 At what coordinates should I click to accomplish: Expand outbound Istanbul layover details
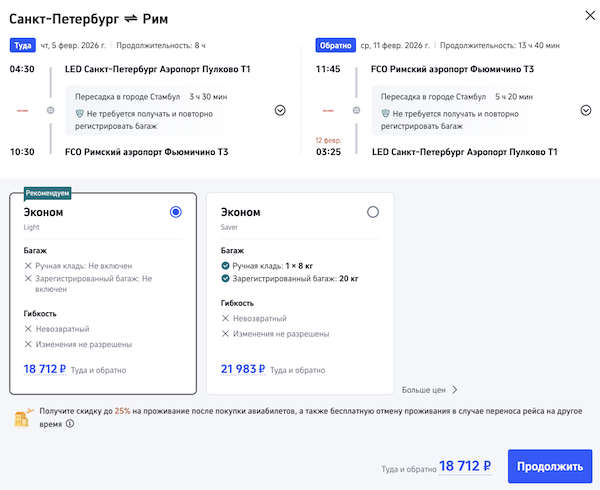[280, 110]
